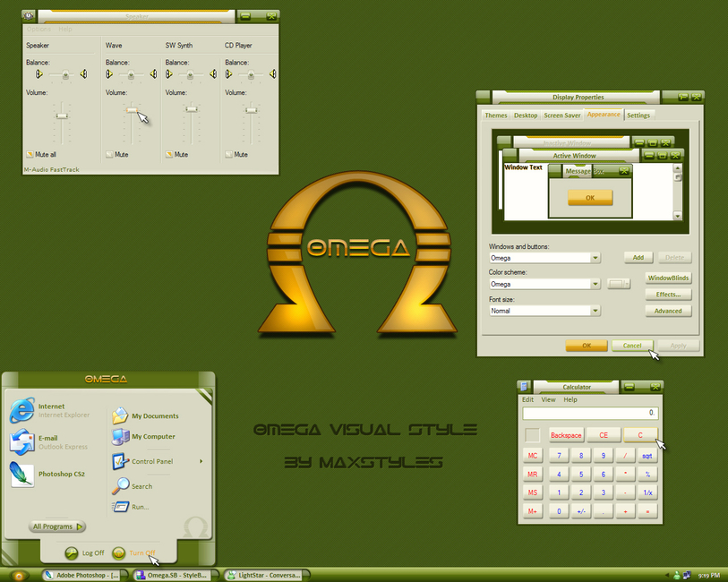Click right speaker icon in Wave balance
Viewport: 728px width, 582px height.
153,73
